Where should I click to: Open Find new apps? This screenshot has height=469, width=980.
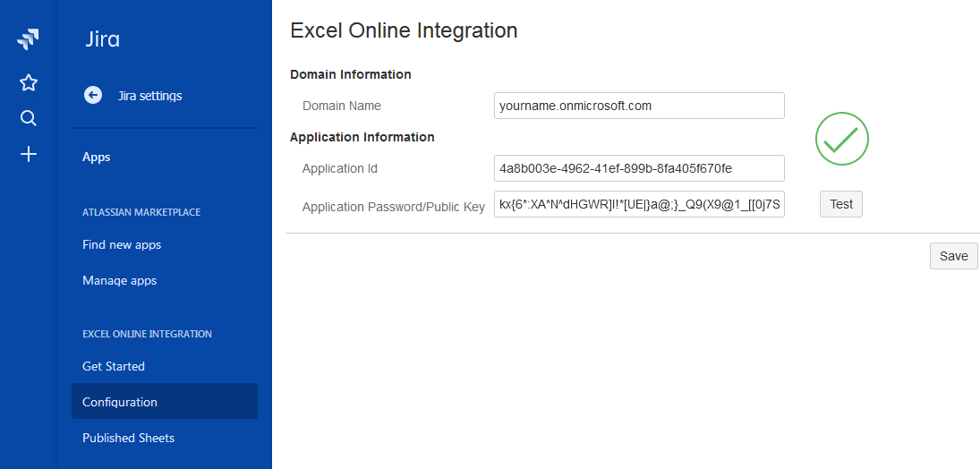point(122,244)
